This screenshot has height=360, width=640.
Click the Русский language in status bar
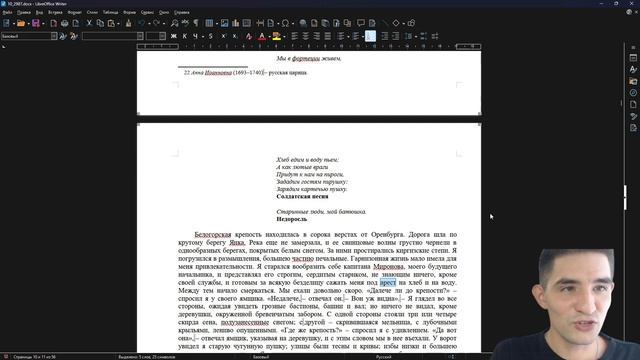coord(384,357)
